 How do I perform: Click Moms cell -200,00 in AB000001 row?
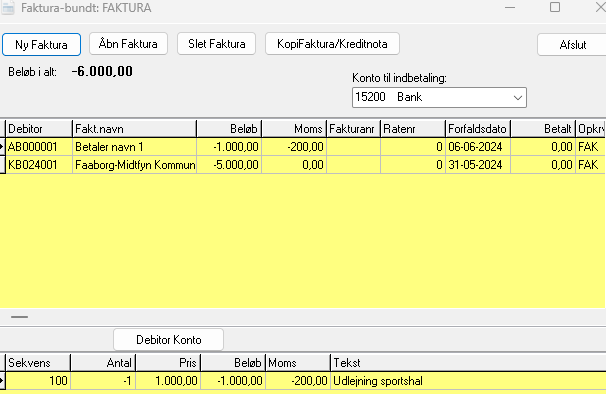click(294, 147)
